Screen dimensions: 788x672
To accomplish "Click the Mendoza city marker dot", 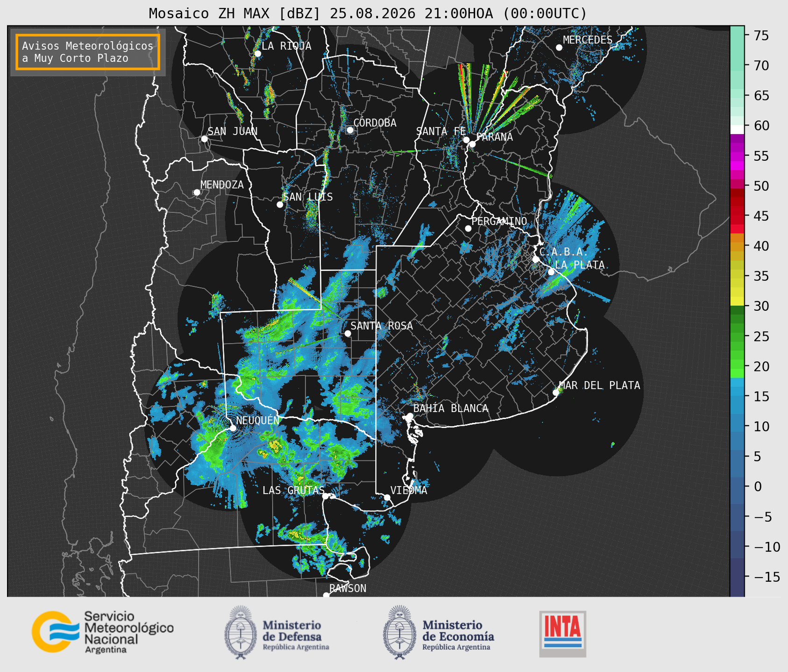I will tap(197, 193).
